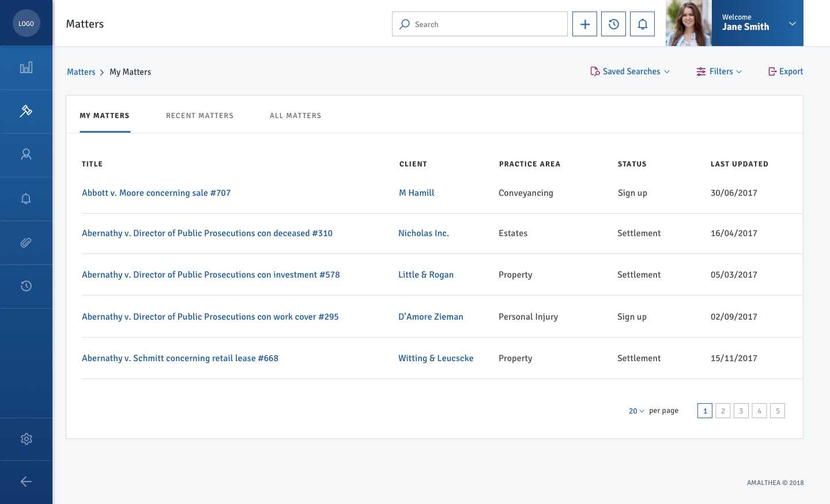Viewport: 830px width, 504px height.
Task: Open the contacts person icon in sidebar
Action: [x=26, y=154]
